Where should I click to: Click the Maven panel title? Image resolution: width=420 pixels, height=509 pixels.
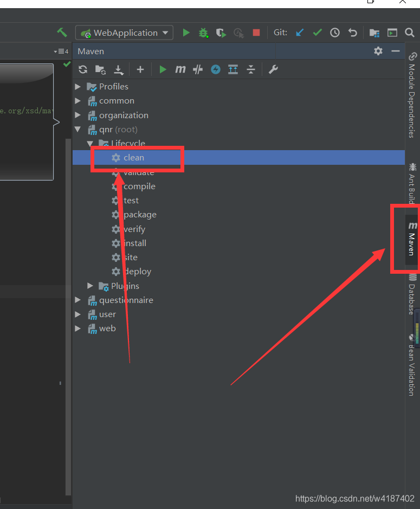click(x=91, y=51)
